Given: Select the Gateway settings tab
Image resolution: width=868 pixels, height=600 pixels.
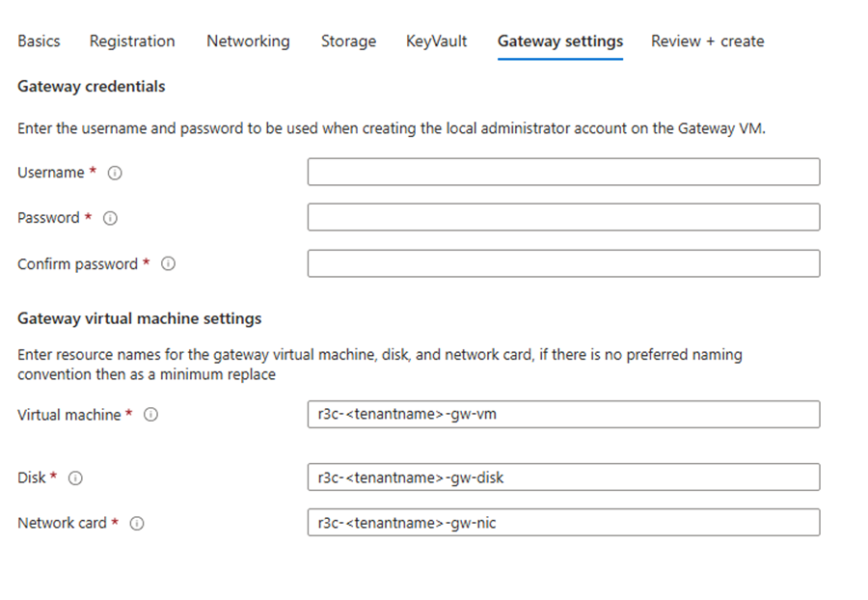Looking at the screenshot, I should click(559, 41).
